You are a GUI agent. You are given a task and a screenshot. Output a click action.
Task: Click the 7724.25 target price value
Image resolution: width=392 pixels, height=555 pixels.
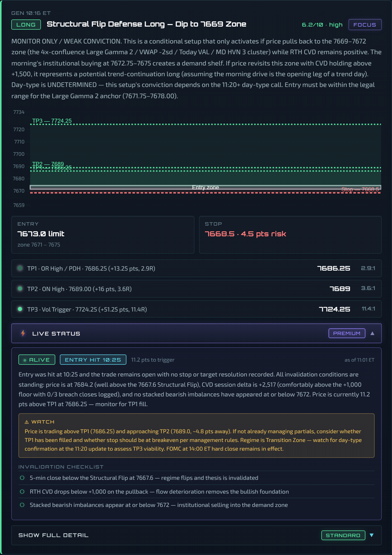[335, 309]
